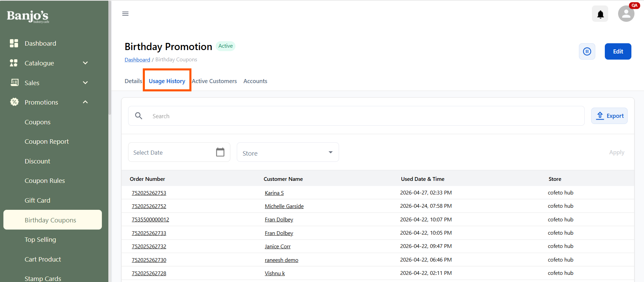644x282 pixels.
Task: Switch to the Accounts tab
Action: click(x=255, y=81)
